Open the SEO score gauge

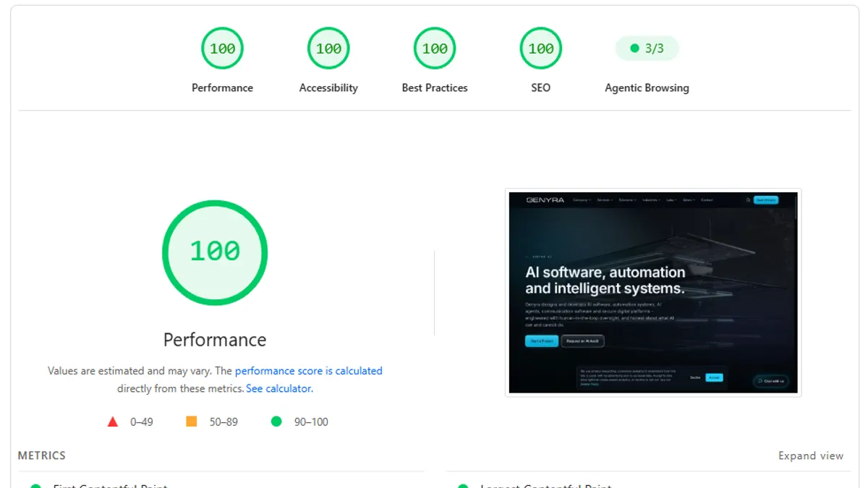point(541,49)
